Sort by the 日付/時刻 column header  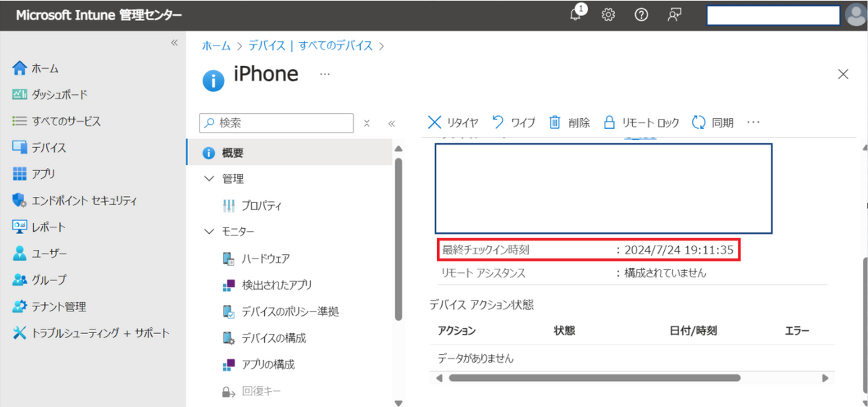[x=693, y=331]
